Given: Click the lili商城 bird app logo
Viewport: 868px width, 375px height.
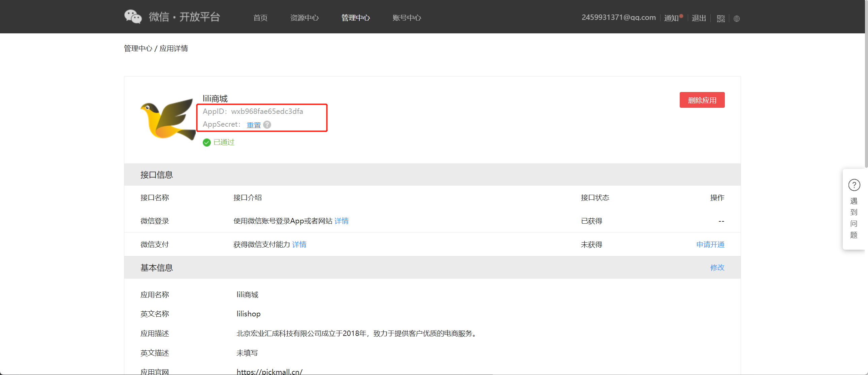Looking at the screenshot, I should click(168, 119).
